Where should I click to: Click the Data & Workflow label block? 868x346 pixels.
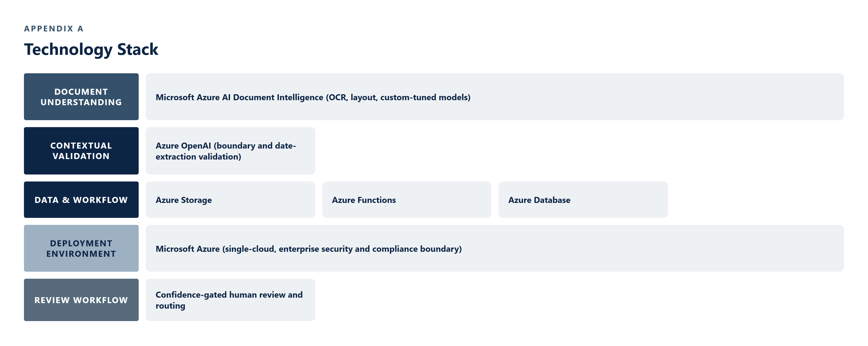[x=81, y=200]
